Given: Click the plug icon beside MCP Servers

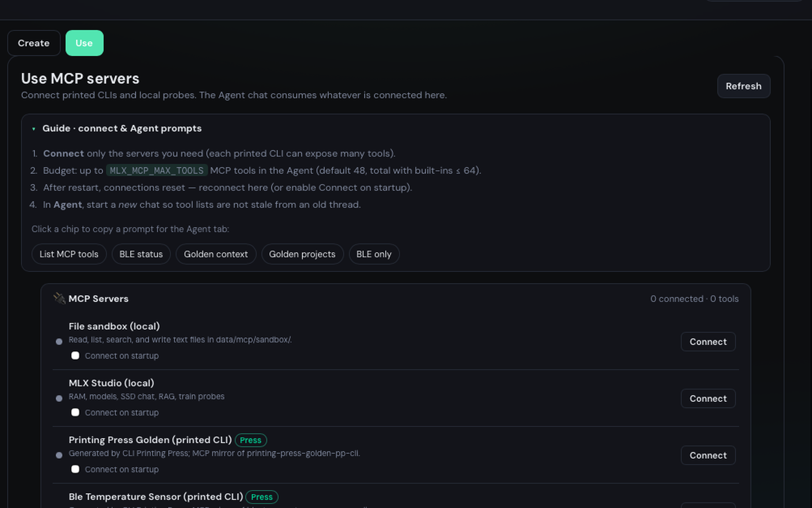Looking at the screenshot, I should (59, 298).
